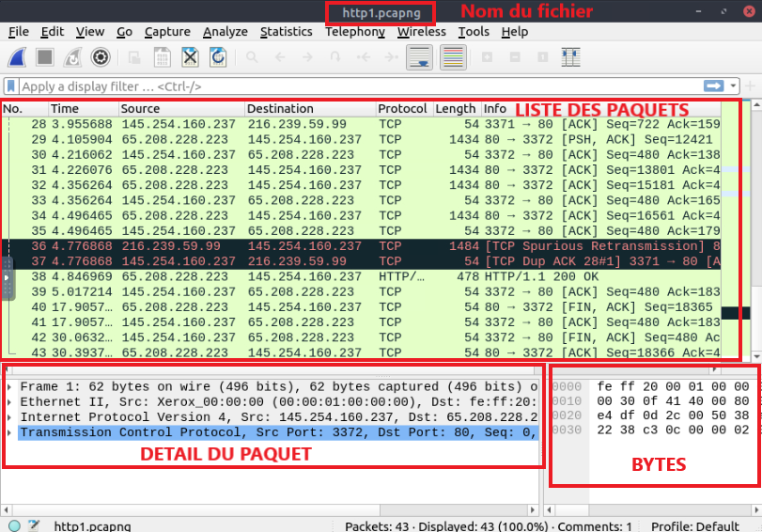The height and width of the screenshot is (532, 762).
Task: Open the Analyze menu
Action: pyautogui.click(x=225, y=32)
